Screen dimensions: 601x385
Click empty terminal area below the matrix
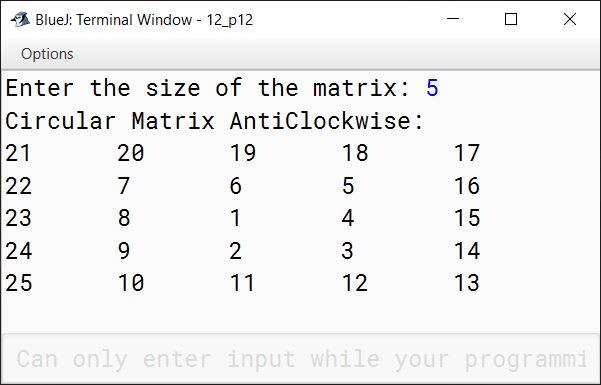point(300,313)
